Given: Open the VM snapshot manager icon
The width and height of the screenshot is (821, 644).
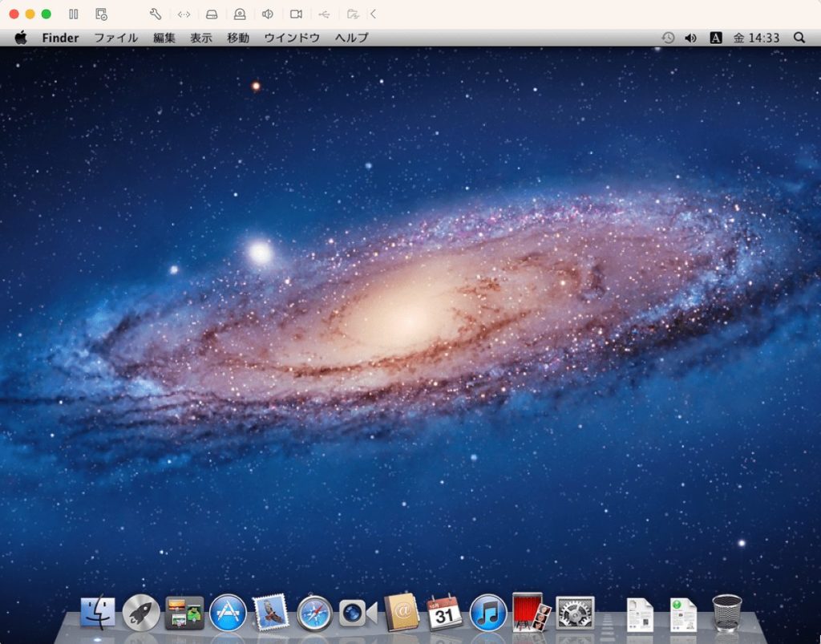Looking at the screenshot, I should pos(102,14).
